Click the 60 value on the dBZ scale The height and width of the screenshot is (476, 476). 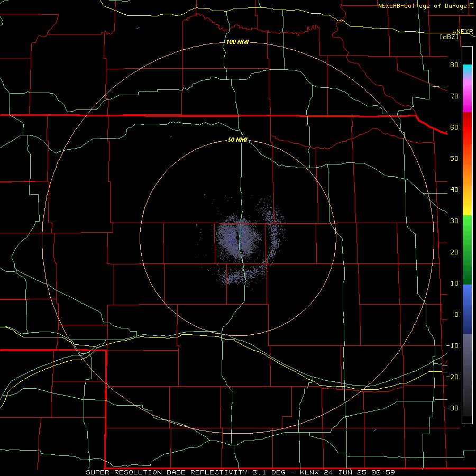(x=454, y=127)
